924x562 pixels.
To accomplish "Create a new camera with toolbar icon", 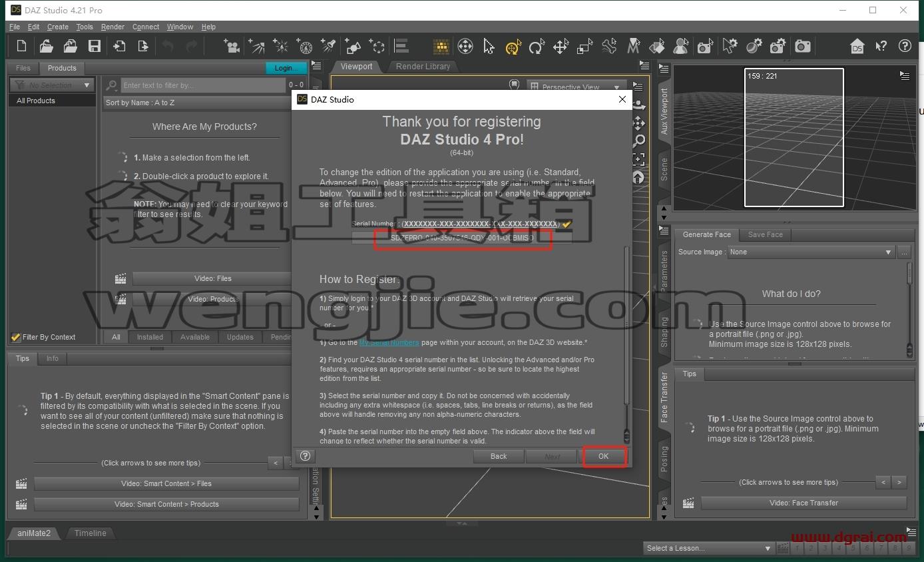I will pyautogui.click(x=232, y=46).
